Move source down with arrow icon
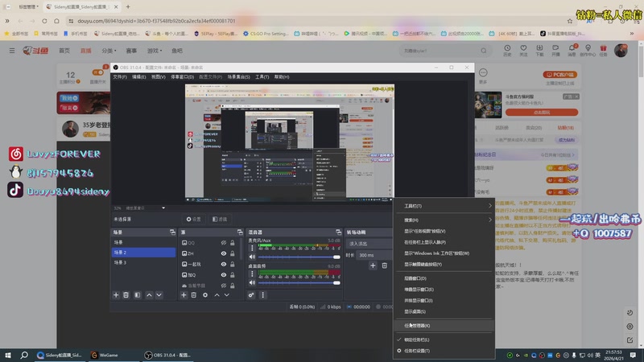This screenshot has height=362, width=644. (227, 295)
